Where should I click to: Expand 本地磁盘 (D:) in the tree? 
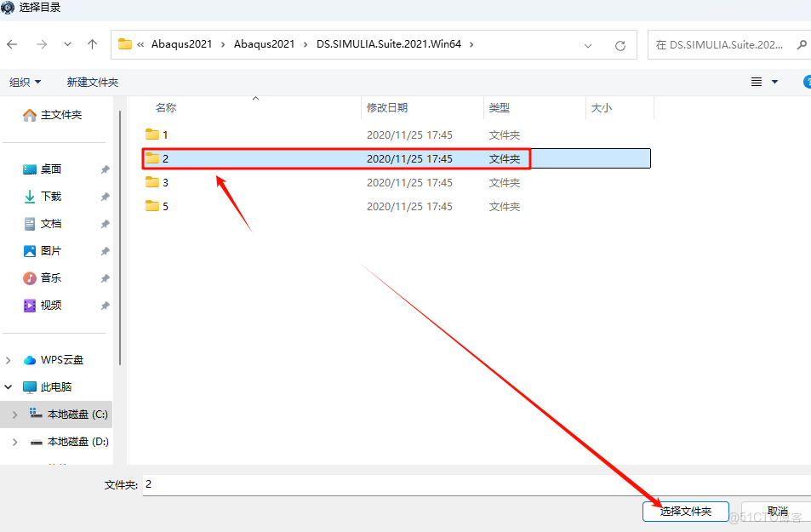point(16,441)
